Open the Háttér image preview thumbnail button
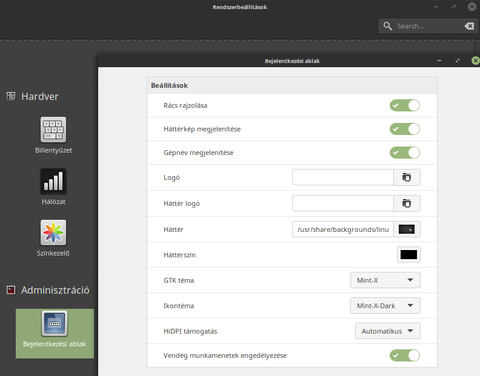Viewport: 480px width, 376px height. tap(407, 229)
